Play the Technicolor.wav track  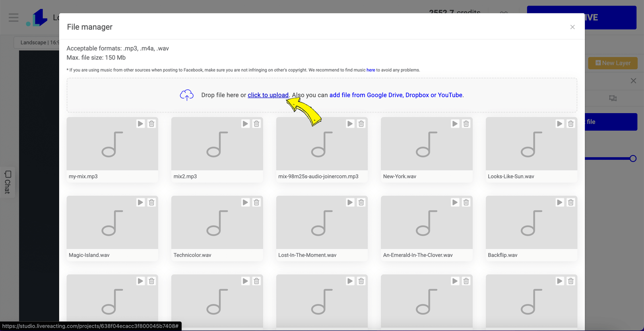coord(246,202)
